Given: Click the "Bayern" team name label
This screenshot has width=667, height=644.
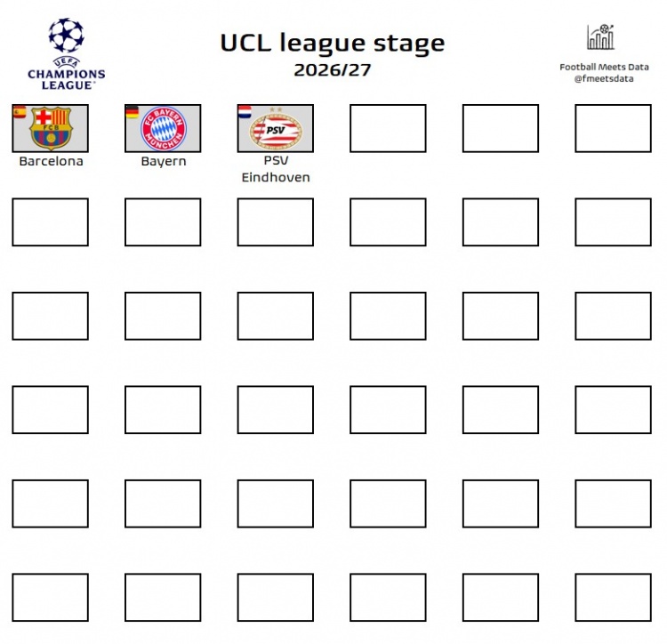Looking at the screenshot, I should (164, 162).
